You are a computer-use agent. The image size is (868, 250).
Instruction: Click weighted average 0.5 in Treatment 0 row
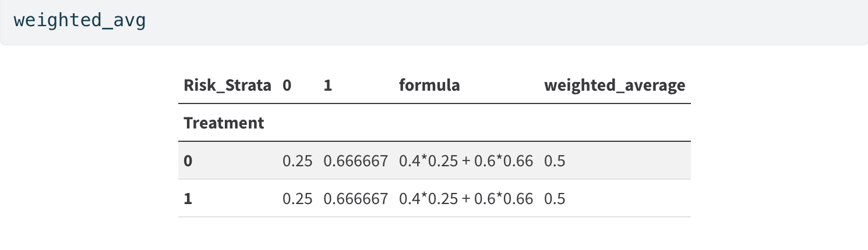click(x=555, y=161)
